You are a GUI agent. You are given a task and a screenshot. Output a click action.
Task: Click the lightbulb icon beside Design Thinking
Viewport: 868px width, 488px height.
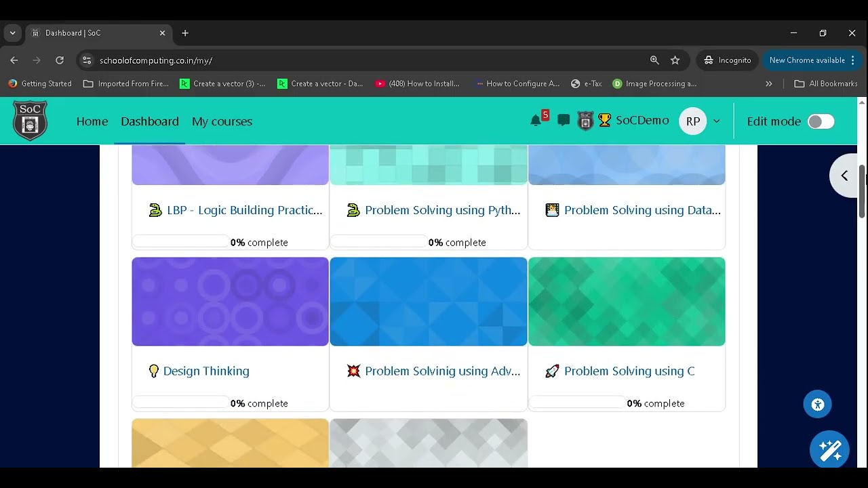(154, 371)
